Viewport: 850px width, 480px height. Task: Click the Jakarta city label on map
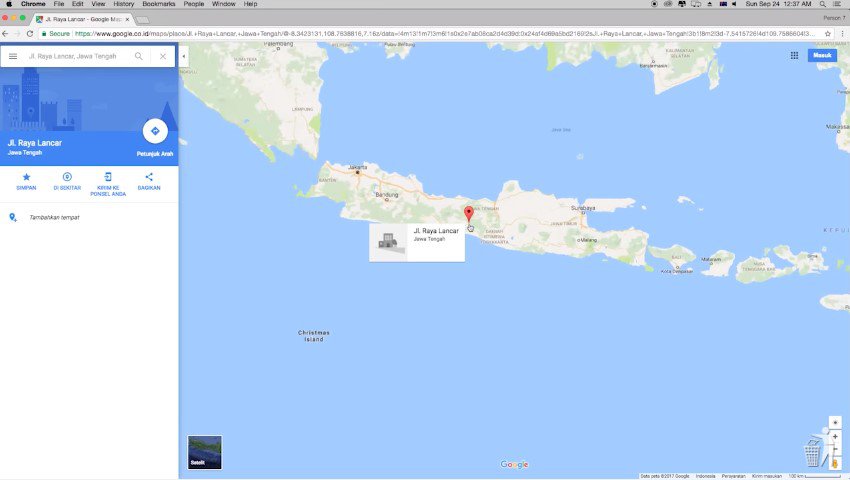(x=358, y=167)
